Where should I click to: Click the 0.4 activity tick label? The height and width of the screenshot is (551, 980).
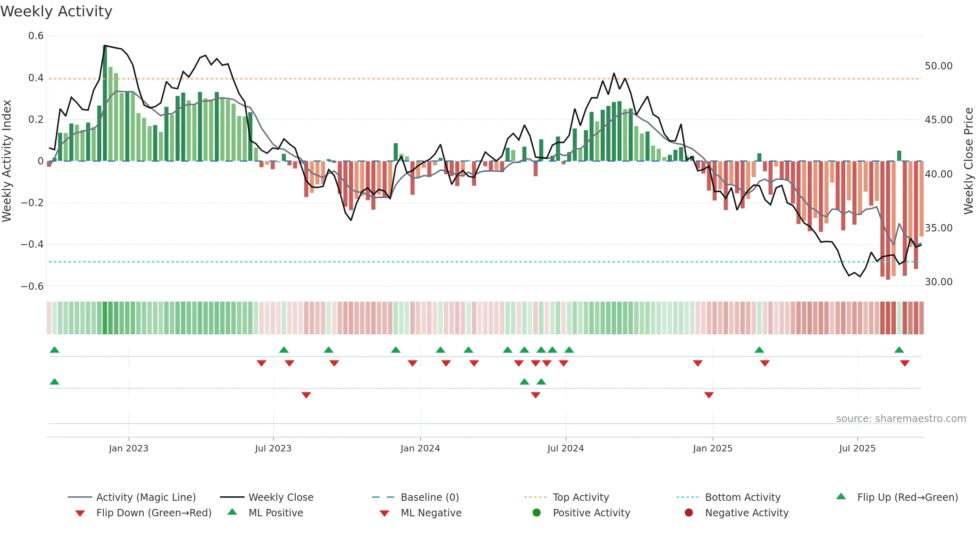(36, 78)
